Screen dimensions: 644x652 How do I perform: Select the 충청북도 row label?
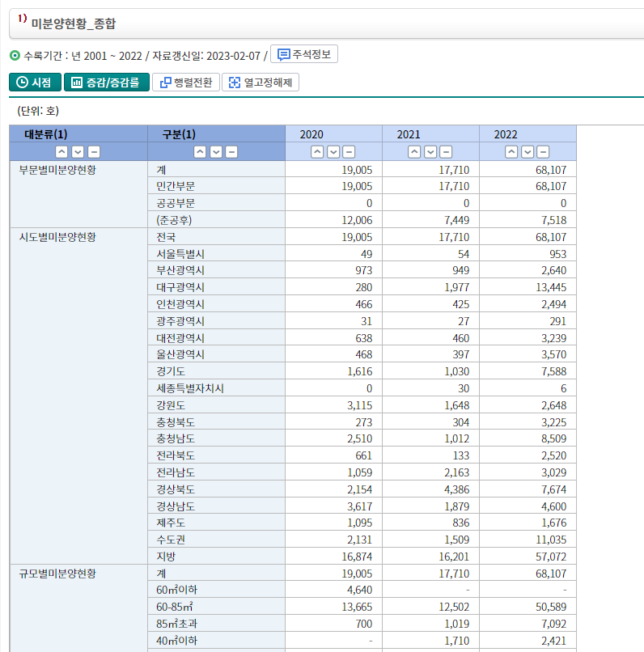(x=176, y=422)
